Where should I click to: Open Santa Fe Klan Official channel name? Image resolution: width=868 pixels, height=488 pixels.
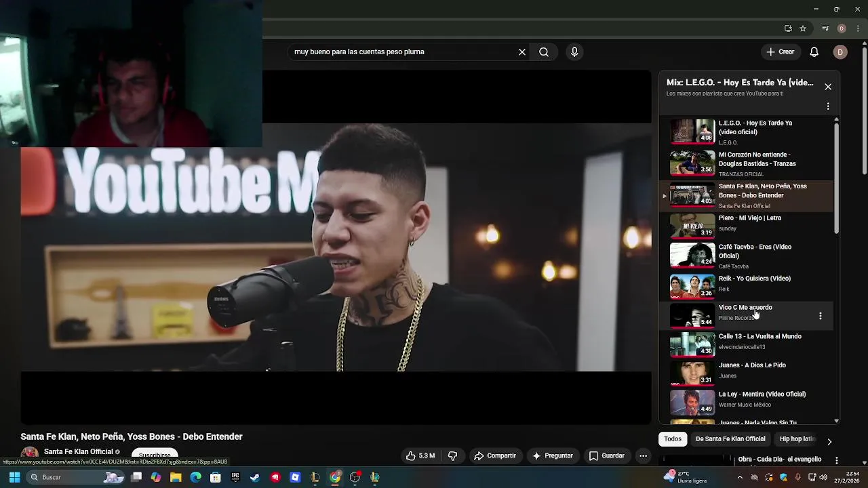(x=79, y=452)
